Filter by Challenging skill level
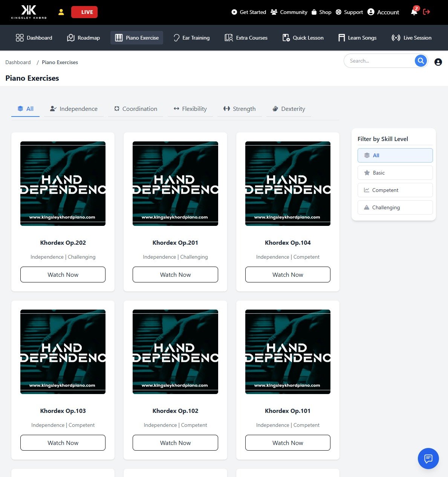448x477 pixels. [395, 207]
